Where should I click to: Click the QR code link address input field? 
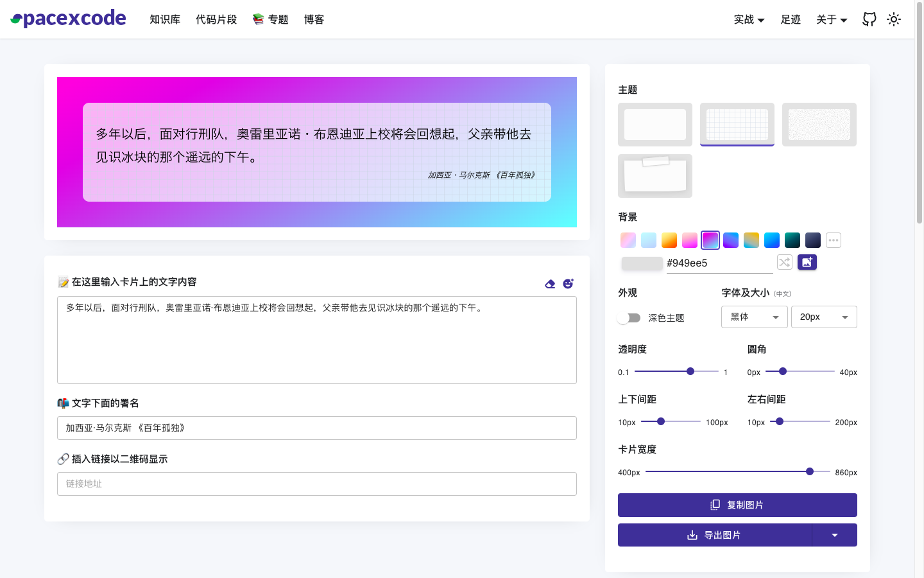(316, 484)
